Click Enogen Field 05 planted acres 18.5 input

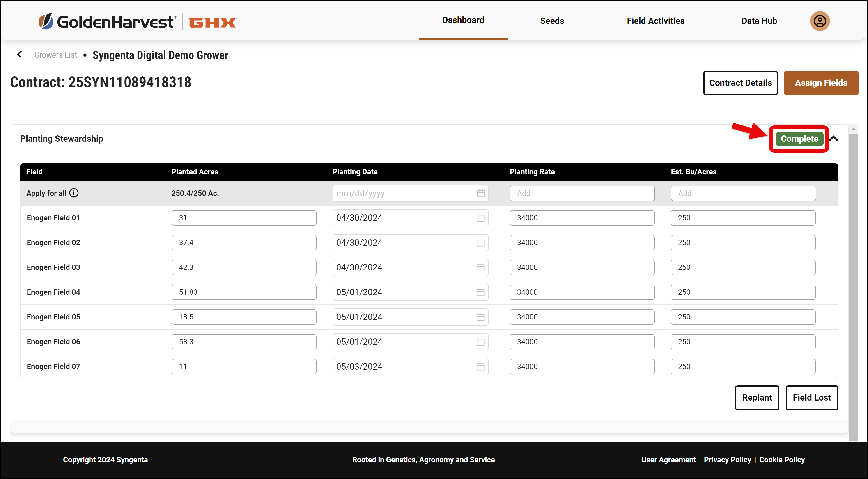244,317
